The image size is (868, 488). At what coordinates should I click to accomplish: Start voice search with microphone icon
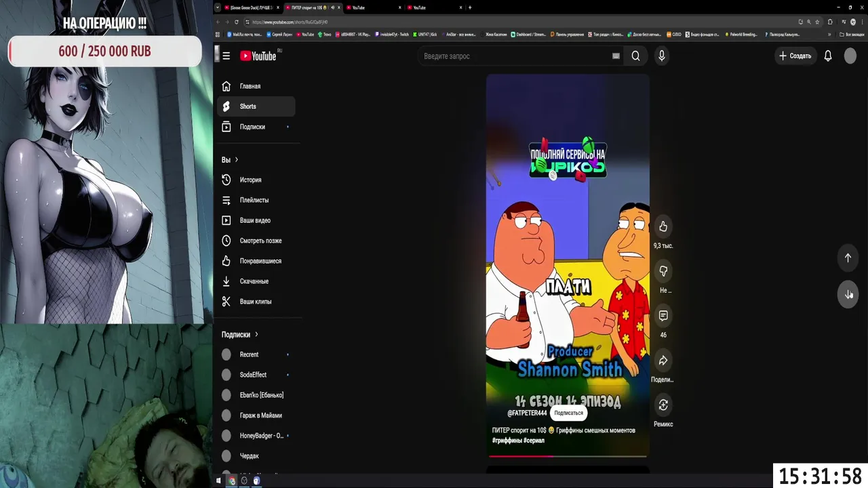pos(662,56)
